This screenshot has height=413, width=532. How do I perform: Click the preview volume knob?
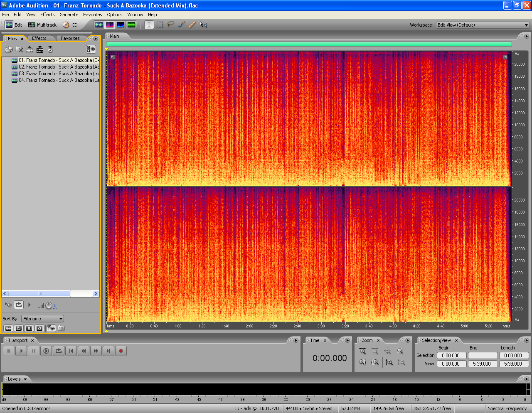click(49, 305)
